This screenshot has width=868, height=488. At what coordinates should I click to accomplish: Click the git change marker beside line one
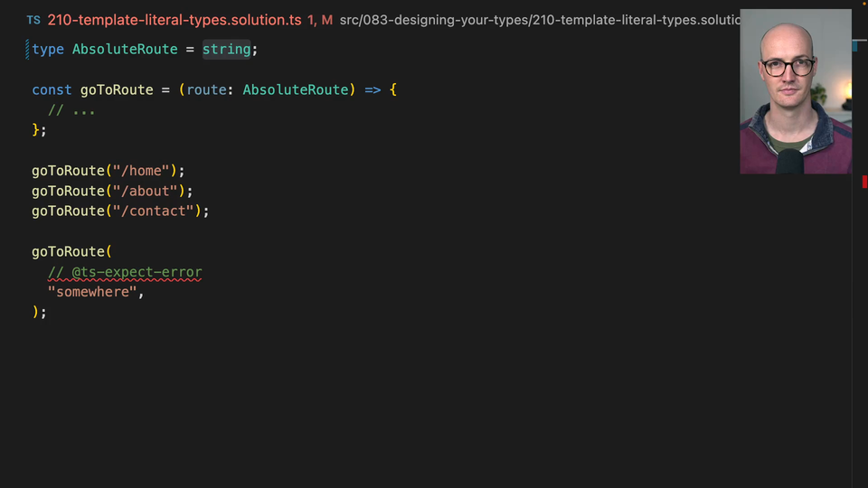(27, 50)
